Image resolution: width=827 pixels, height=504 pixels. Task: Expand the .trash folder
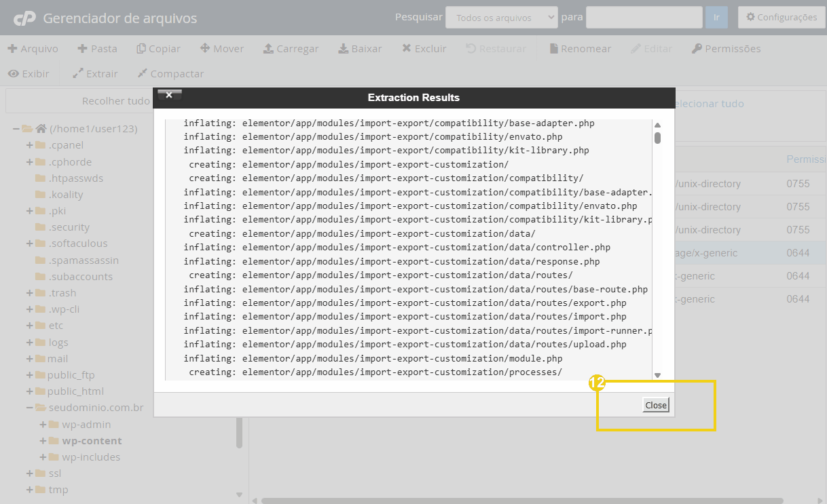pyautogui.click(x=30, y=293)
